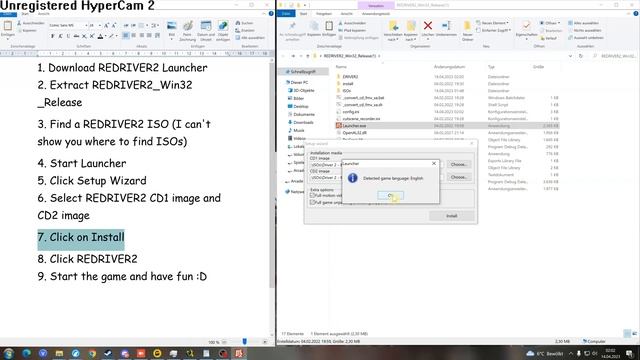This screenshot has height=360, width=640.
Task: Click Choose for the CD2 image
Action: point(459,177)
